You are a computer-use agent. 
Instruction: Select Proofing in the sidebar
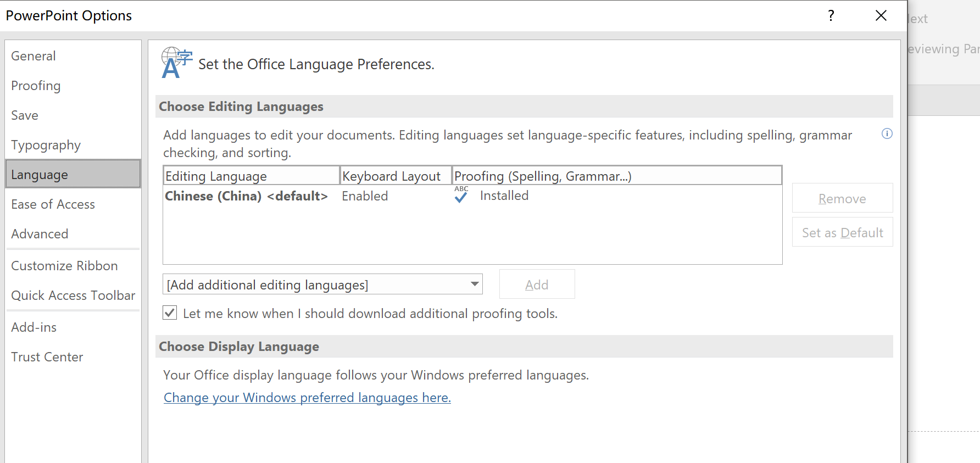tap(73, 86)
